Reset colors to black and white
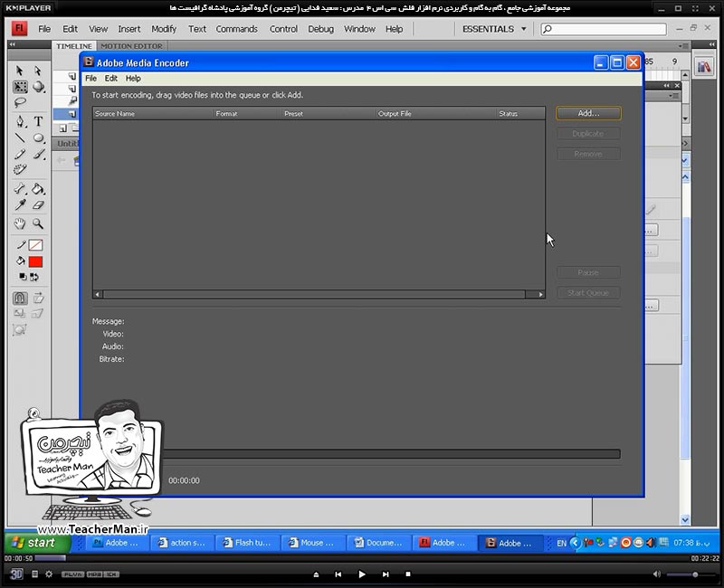 (x=23, y=277)
